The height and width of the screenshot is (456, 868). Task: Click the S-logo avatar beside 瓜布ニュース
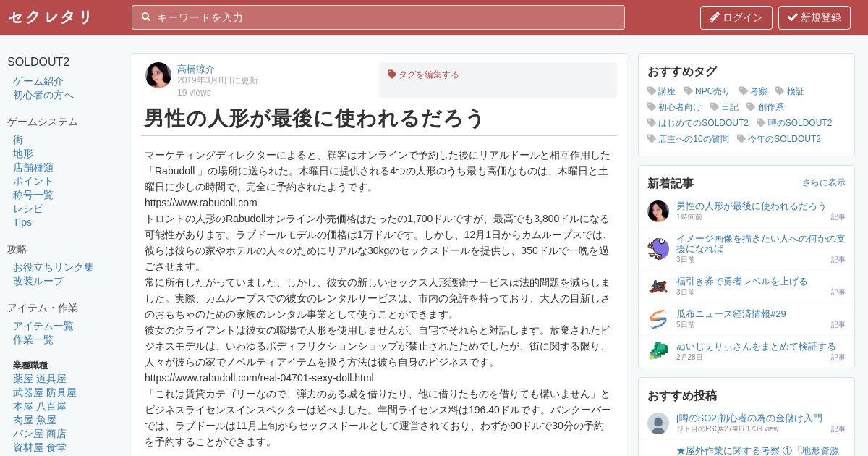coord(658,318)
